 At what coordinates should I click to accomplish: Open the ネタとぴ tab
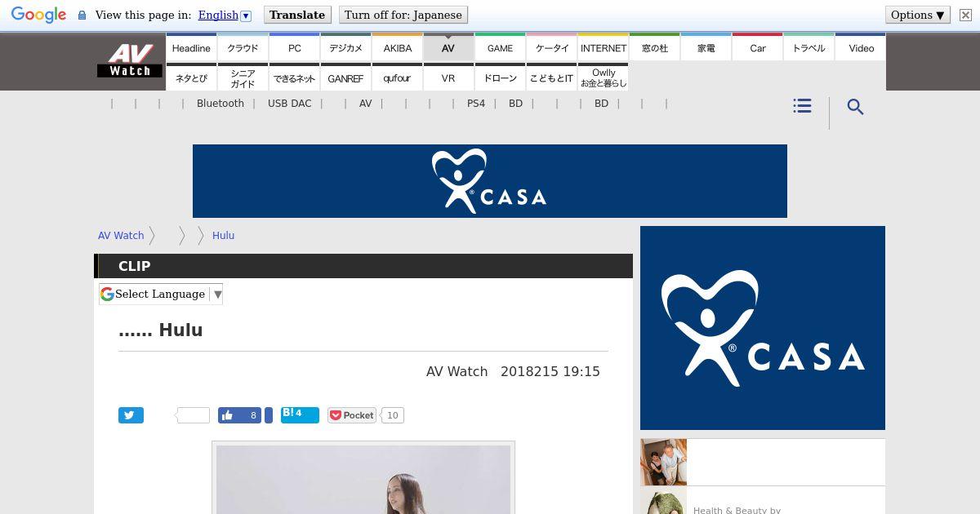coord(191,78)
